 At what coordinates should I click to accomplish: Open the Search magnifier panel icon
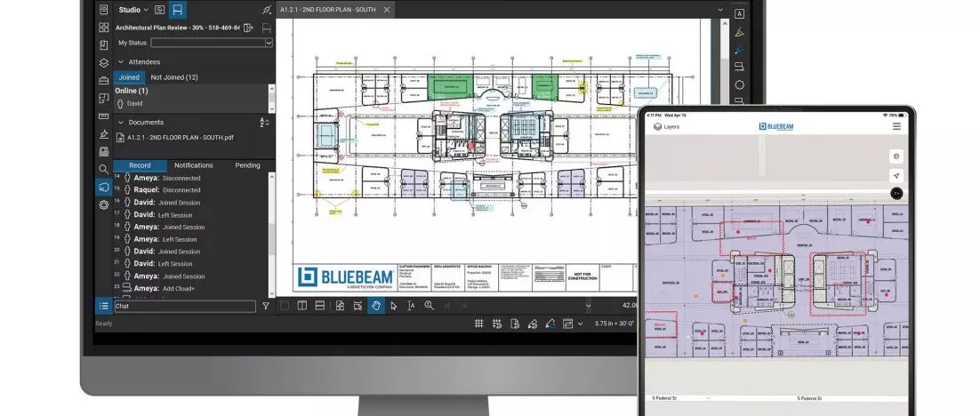pyautogui.click(x=104, y=169)
